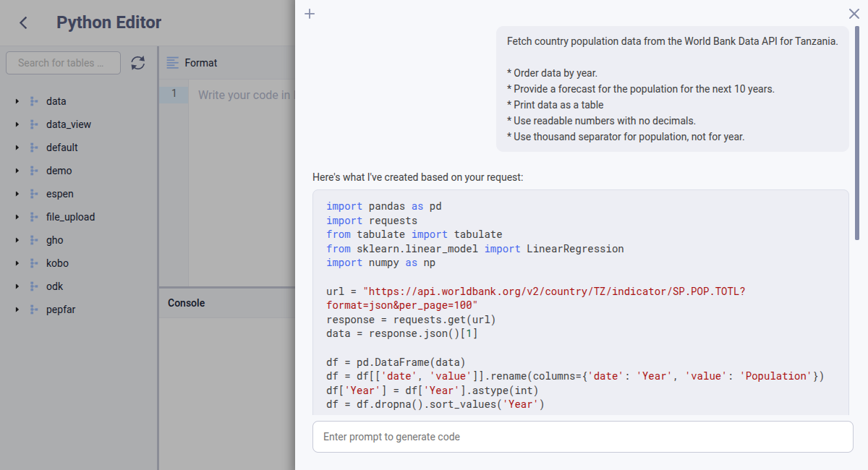Click the database icon next to gho
The height and width of the screenshot is (470, 868).
point(33,239)
